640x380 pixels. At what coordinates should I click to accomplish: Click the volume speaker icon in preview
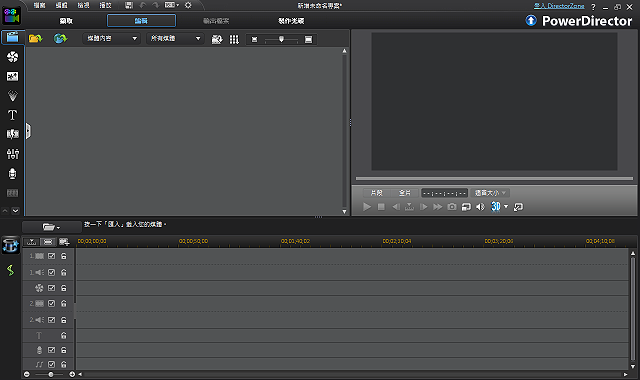tap(480, 207)
